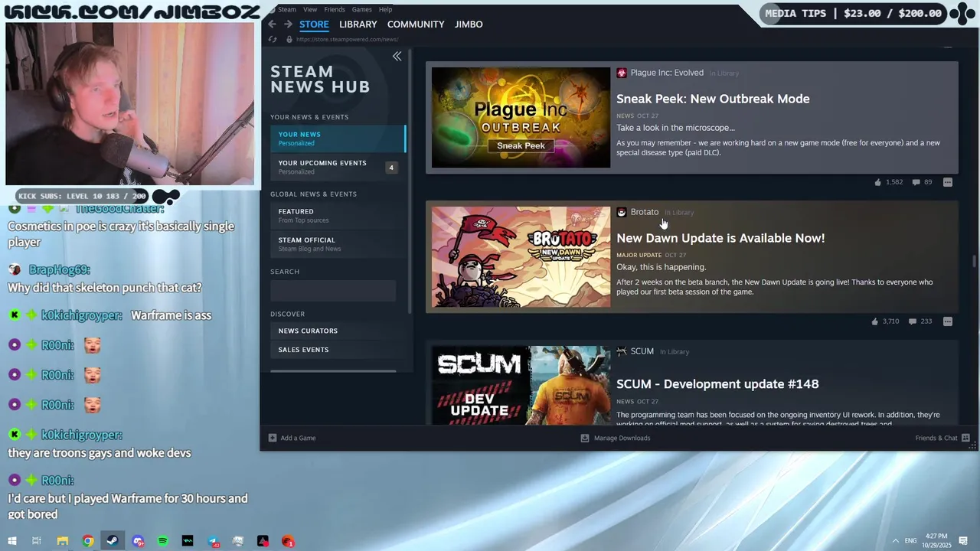Open File Explorer from the taskbar

pos(63,541)
